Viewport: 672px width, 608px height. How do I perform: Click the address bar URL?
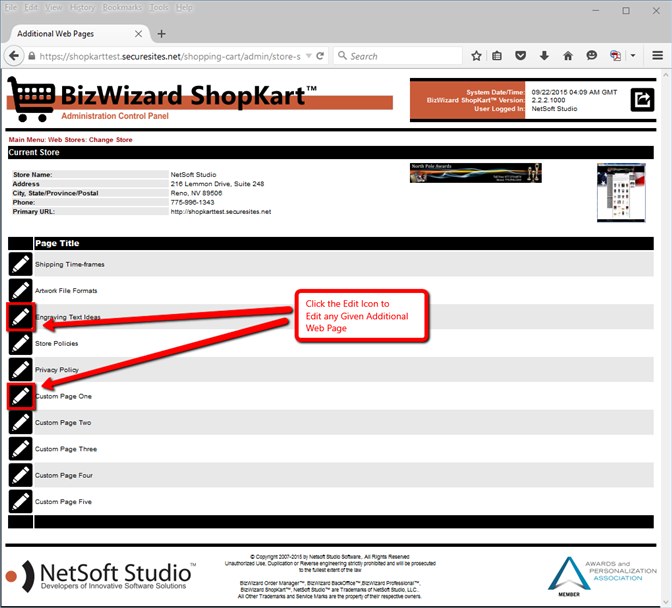pos(170,56)
